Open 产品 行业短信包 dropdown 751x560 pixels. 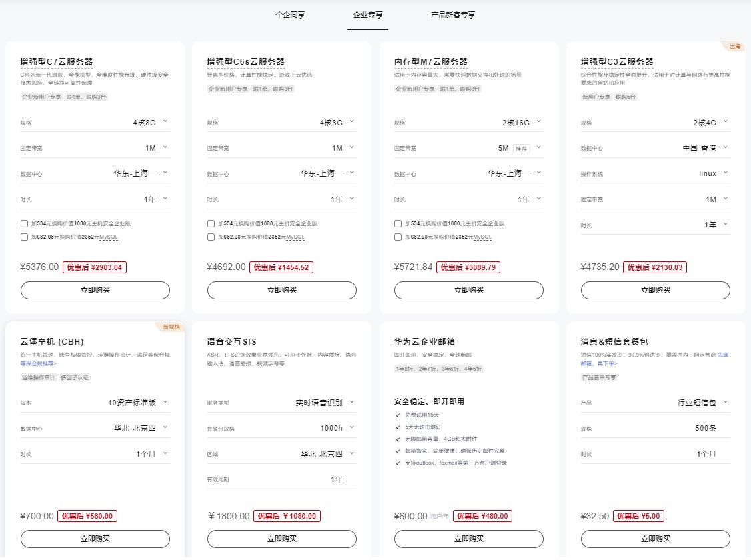[x=655, y=403]
